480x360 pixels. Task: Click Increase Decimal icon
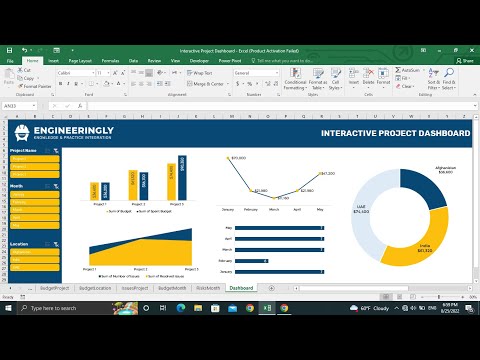268,84
